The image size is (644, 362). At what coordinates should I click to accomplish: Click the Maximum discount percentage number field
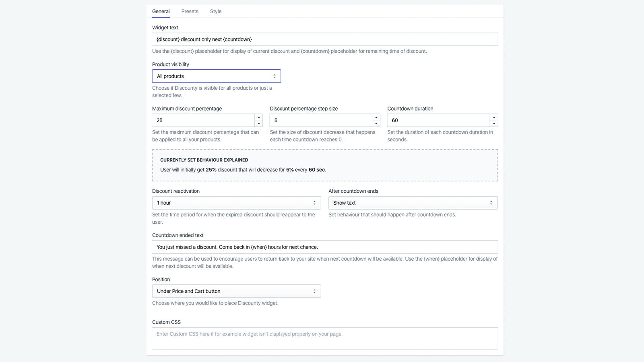point(203,120)
